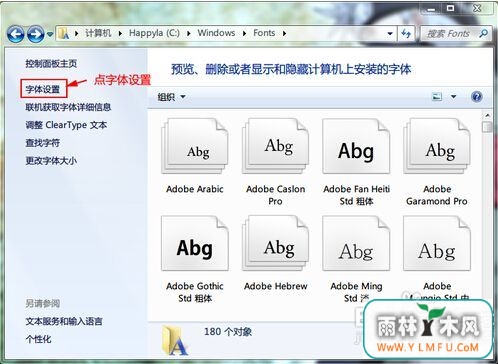
Task: Minimize the Fonts window
Action: 431,8
